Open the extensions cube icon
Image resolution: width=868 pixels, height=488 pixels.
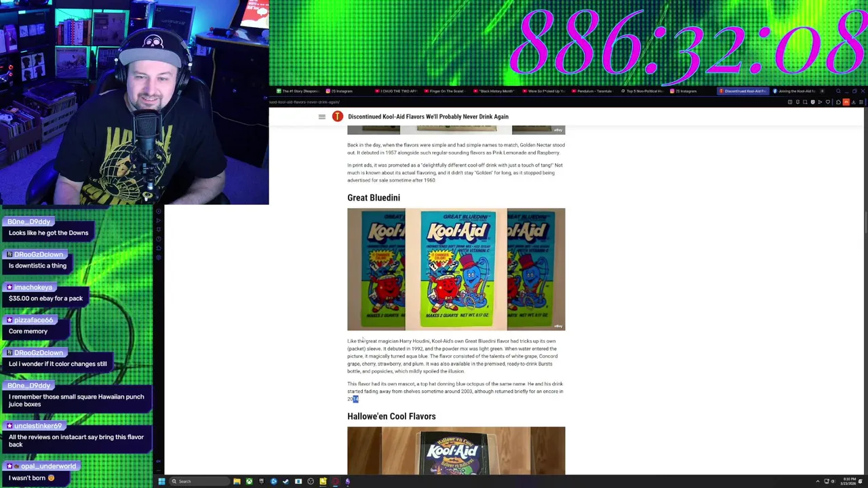[x=838, y=102]
